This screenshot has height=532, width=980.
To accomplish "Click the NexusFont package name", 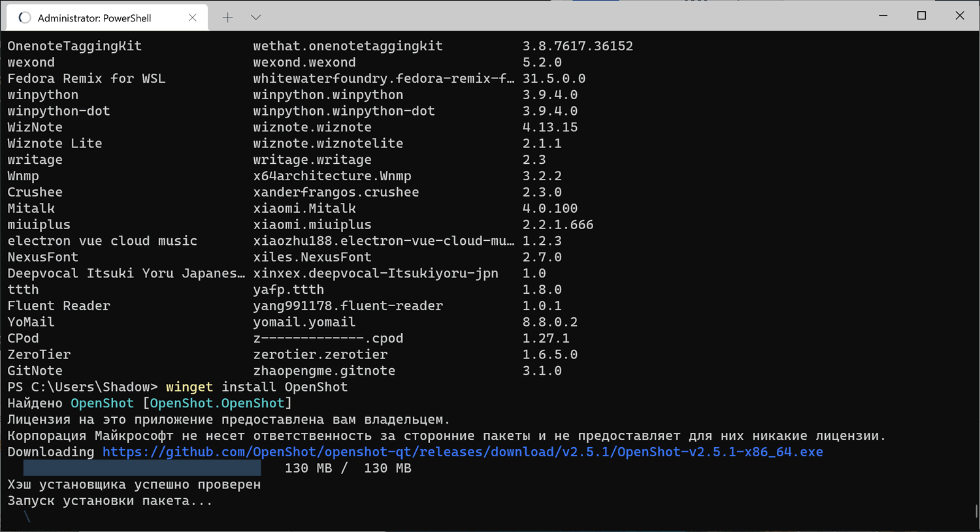I will point(42,257).
